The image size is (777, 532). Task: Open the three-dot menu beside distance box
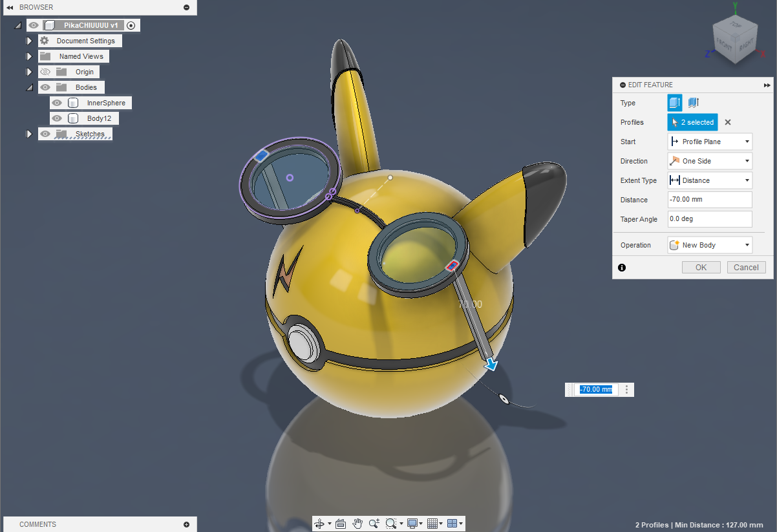(x=626, y=390)
